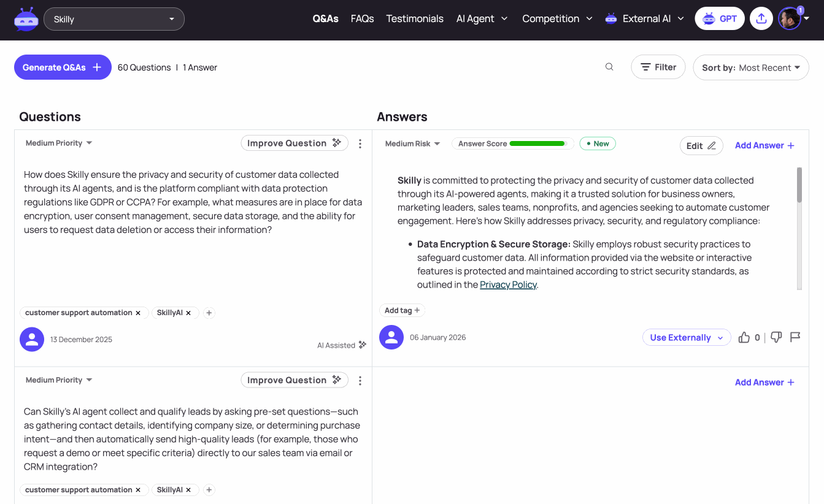Add tag plus icon on first question
This screenshot has width=824, height=504.
[x=209, y=313]
